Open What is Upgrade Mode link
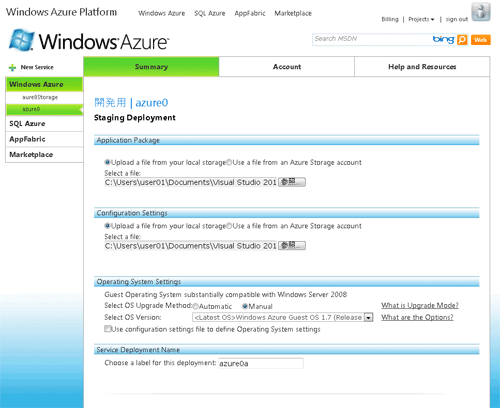 pyautogui.click(x=420, y=305)
